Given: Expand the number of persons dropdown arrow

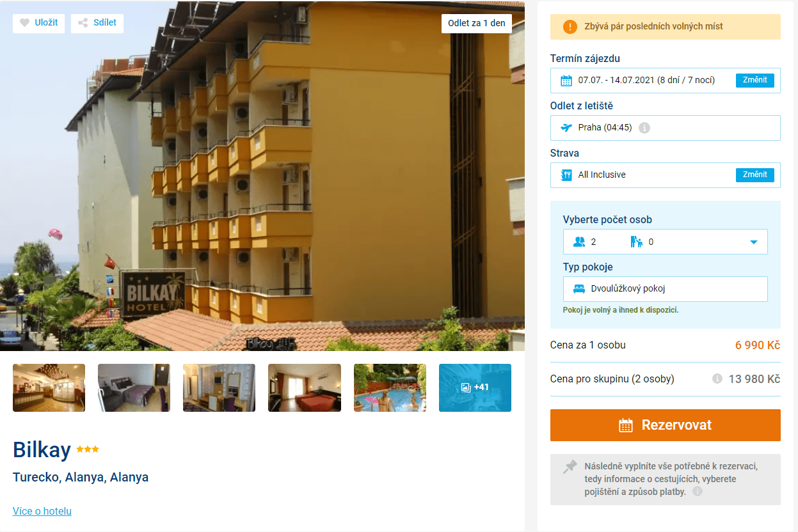Looking at the screenshot, I should 753,242.
